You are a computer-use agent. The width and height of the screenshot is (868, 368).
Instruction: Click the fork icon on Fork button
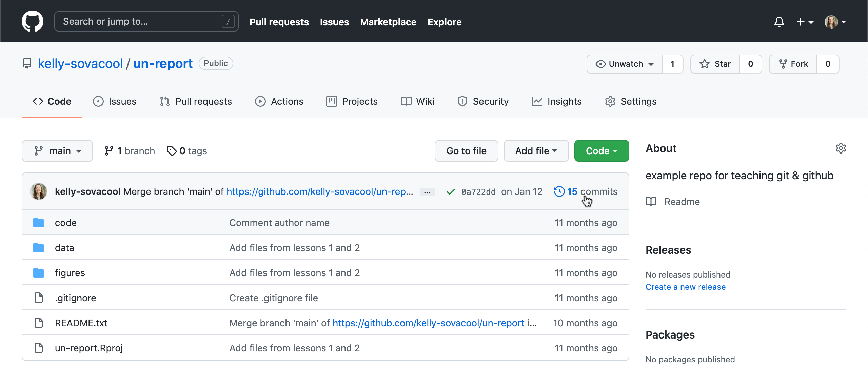point(783,64)
